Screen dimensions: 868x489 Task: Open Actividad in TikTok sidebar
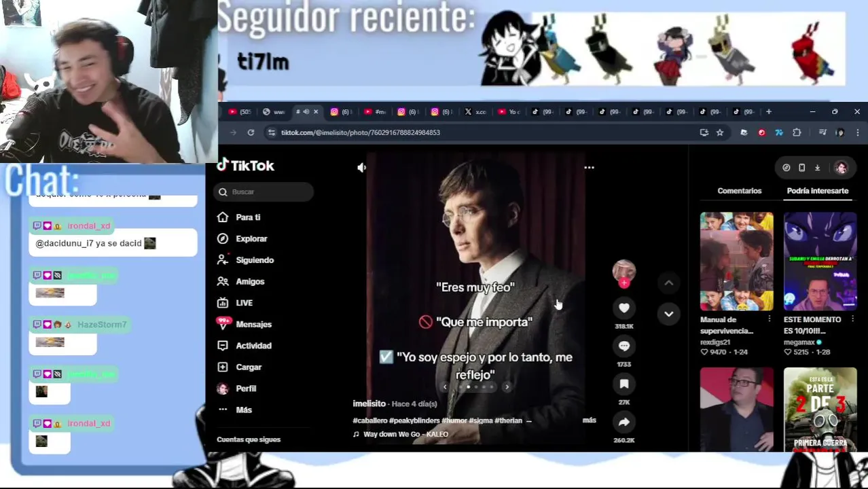click(x=243, y=346)
